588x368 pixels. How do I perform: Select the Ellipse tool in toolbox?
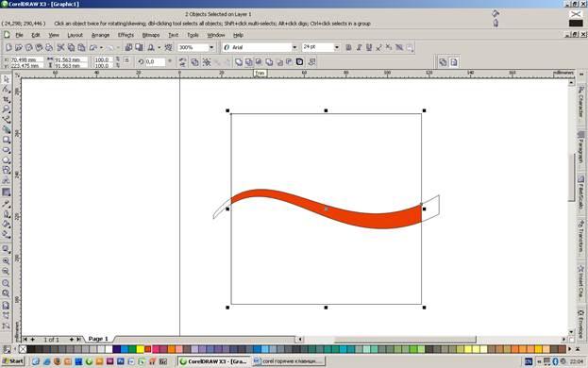pyautogui.click(x=6, y=150)
